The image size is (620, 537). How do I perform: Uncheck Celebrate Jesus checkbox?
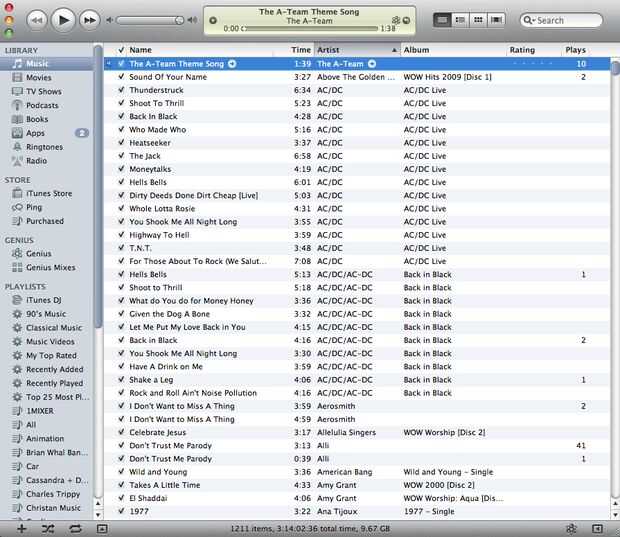pos(121,432)
